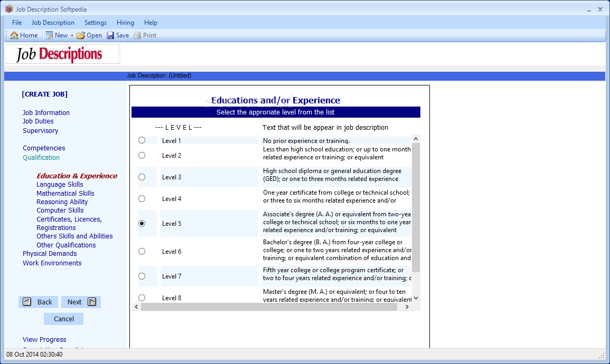Open the Settings menu
This screenshot has height=364, width=610.
coord(95,23)
